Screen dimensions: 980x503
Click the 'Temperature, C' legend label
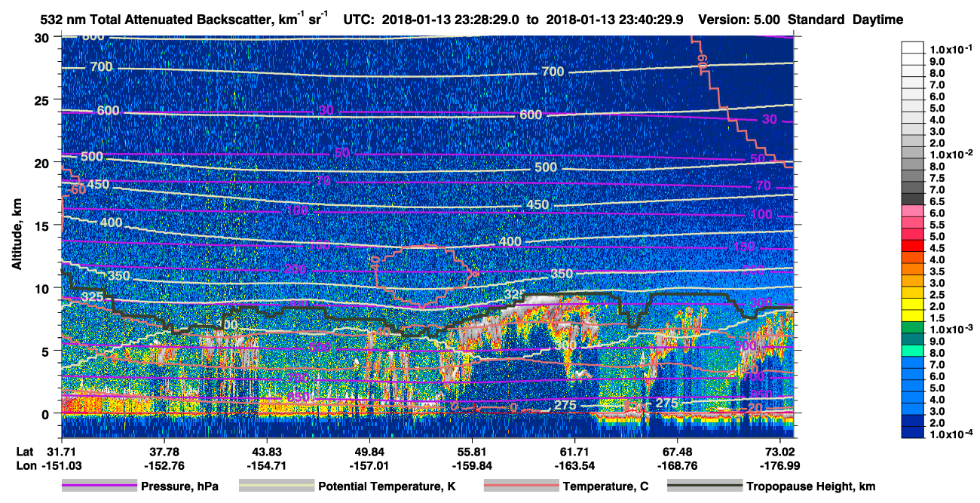pos(605,486)
